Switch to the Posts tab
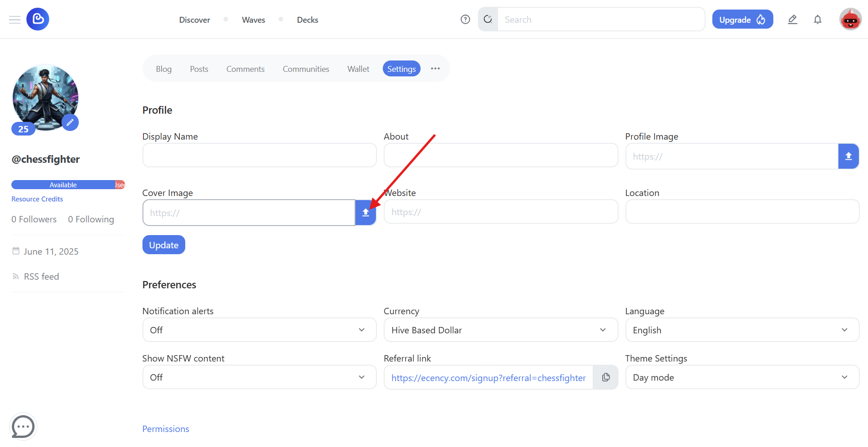868x447 pixels. click(x=199, y=69)
